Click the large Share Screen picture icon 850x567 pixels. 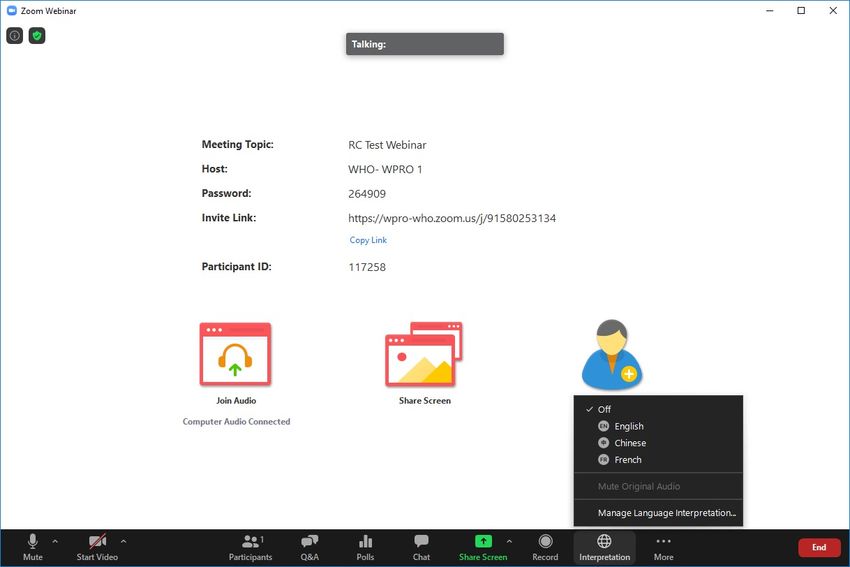(x=424, y=354)
